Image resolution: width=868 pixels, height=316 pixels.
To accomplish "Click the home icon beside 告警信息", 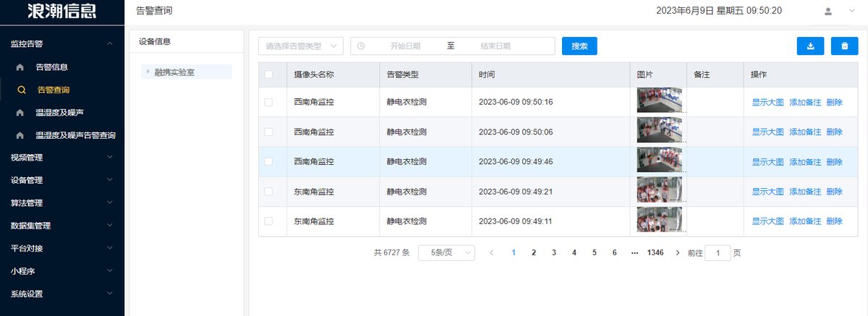I will [20, 67].
